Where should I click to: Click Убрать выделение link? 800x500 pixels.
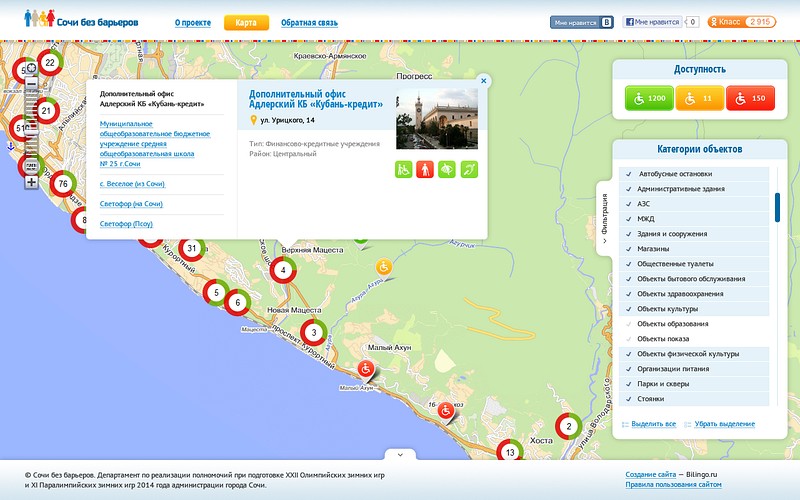coord(724,424)
